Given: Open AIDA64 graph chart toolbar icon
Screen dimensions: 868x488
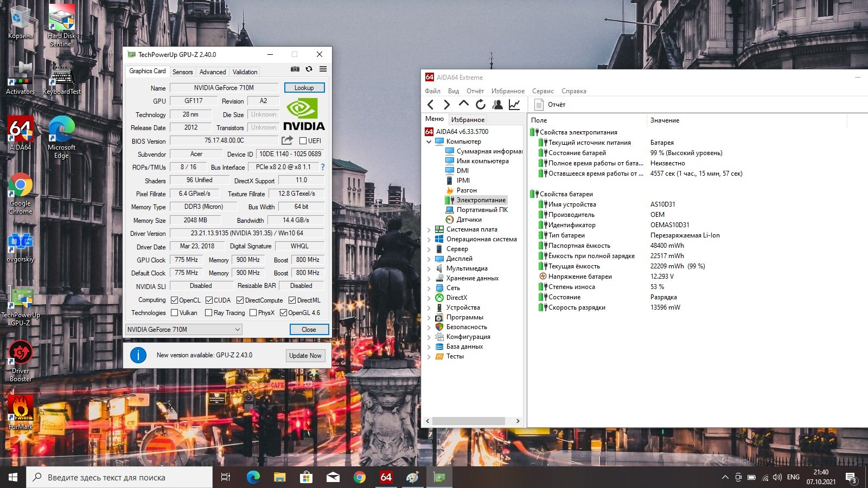Looking at the screenshot, I should point(514,105).
